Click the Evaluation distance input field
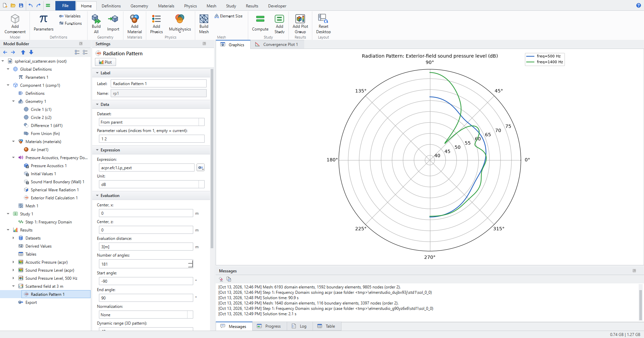This screenshot has height=338, width=644. [x=146, y=247]
